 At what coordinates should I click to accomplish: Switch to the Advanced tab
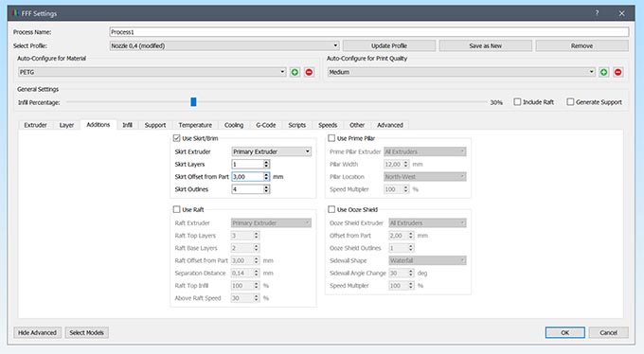point(390,125)
